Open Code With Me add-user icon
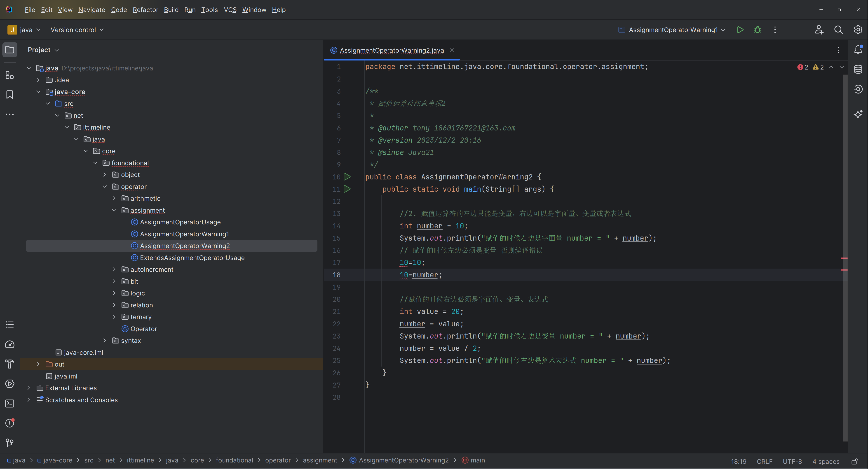Viewport: 868px width, 469px height. coord(819,30)
